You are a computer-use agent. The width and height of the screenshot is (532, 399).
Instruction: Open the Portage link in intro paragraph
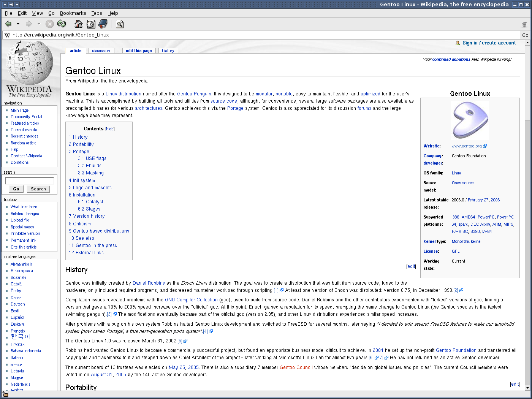(x=235, y=108)
